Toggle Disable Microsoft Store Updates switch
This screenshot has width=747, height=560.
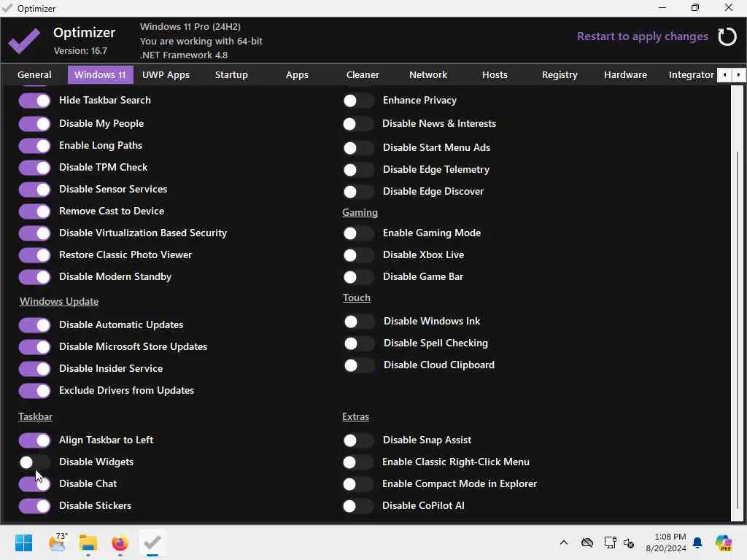click(34, 347)
